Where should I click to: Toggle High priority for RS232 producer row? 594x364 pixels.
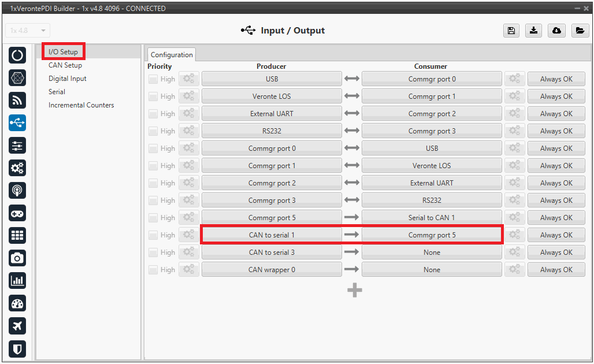point(153,131)
